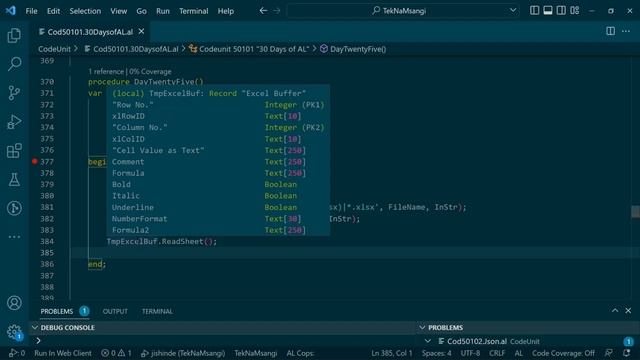
Task: Click TmpExcelBuf.ReadSheet() on line 384
Action: click(162, 242)
